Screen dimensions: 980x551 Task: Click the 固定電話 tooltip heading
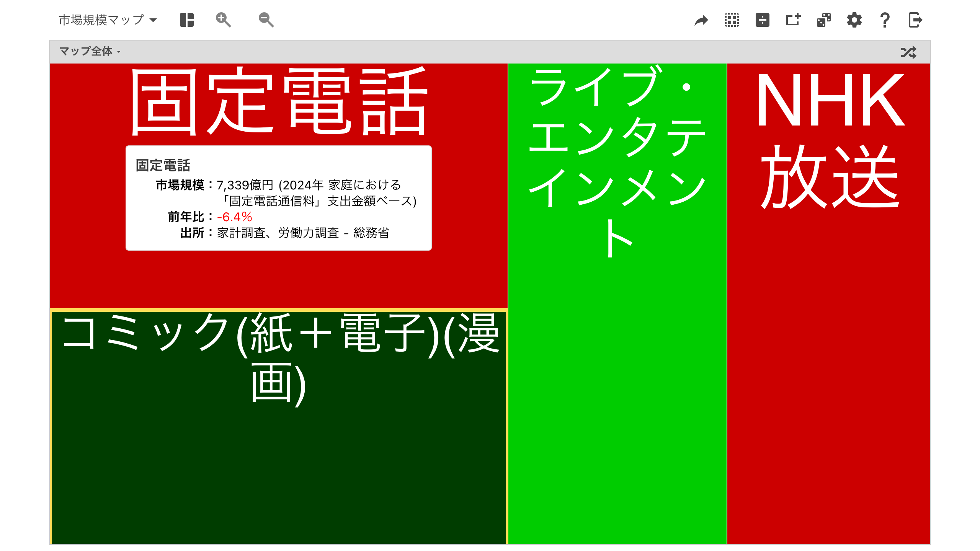click(x=163, y=165)
